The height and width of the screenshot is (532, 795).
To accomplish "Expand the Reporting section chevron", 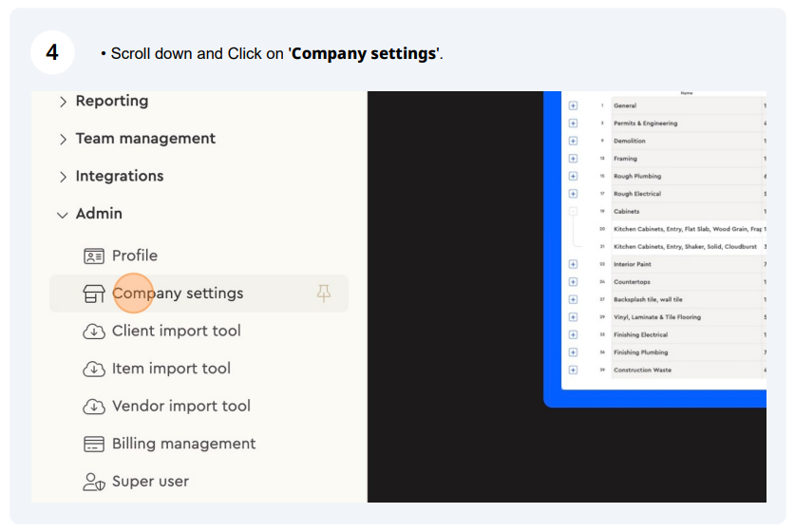I will coord(63,102).
